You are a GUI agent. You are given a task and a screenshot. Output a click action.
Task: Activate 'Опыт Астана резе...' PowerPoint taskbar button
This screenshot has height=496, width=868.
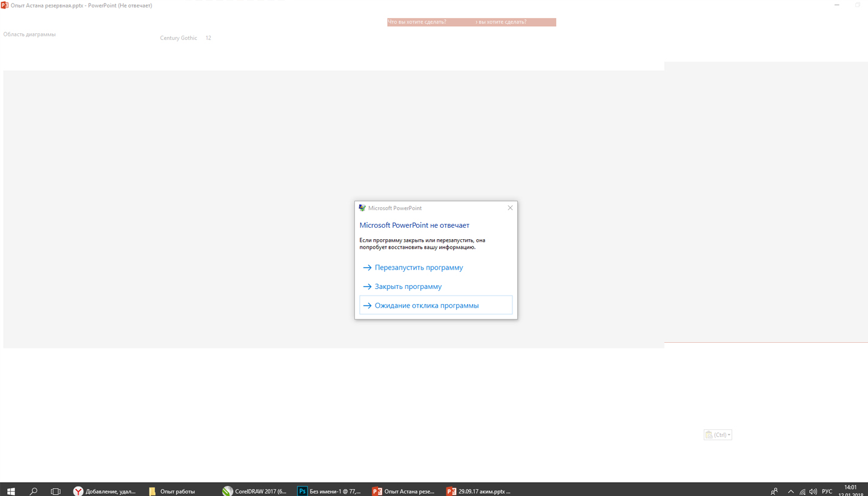(404, 491)
